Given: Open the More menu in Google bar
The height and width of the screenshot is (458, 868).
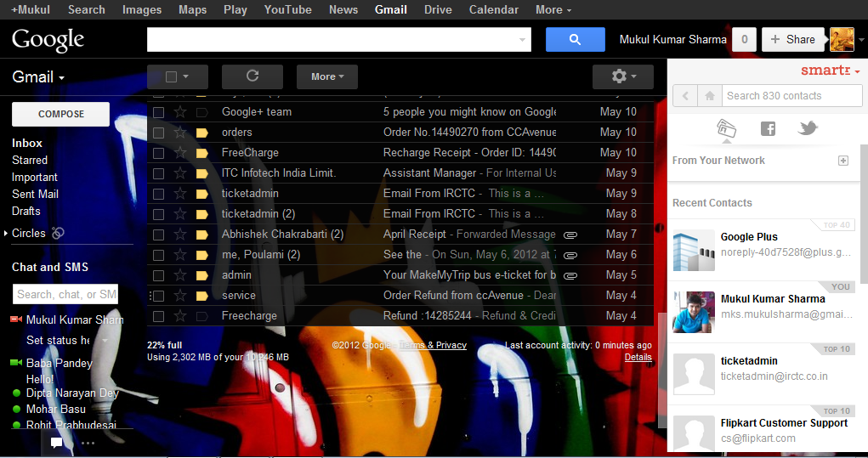Looking at the screenshot, I should click(x=553, y=9).
